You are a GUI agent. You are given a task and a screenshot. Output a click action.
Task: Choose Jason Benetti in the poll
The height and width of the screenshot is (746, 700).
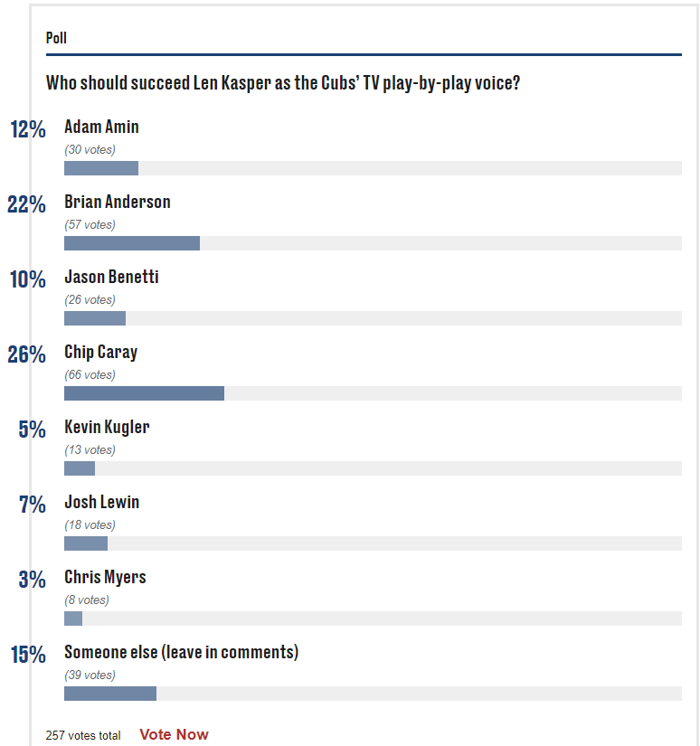point(111,277)
